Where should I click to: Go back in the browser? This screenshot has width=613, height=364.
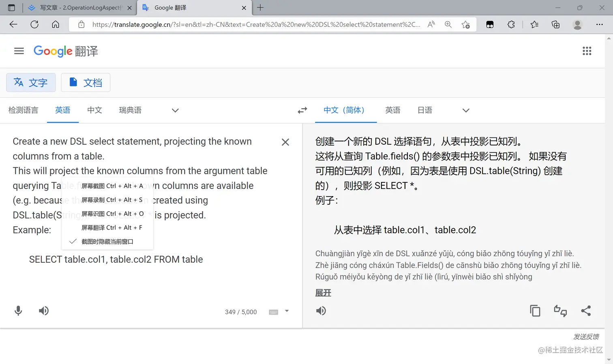tap(13, 25)
